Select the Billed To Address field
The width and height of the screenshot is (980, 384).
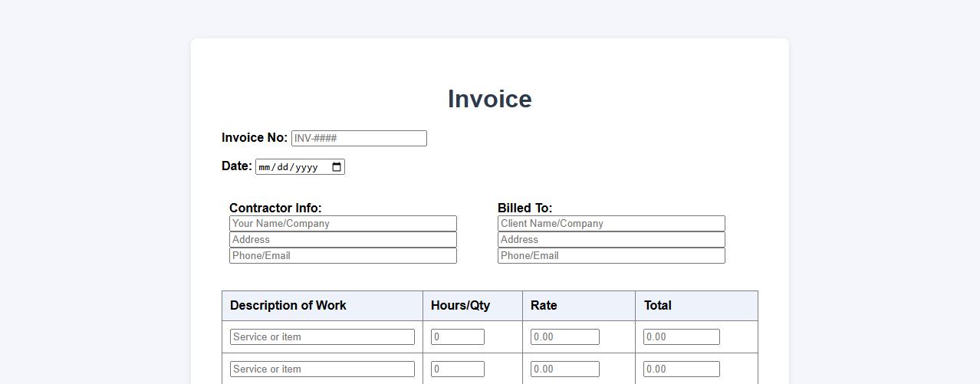[x=611, y=240]
